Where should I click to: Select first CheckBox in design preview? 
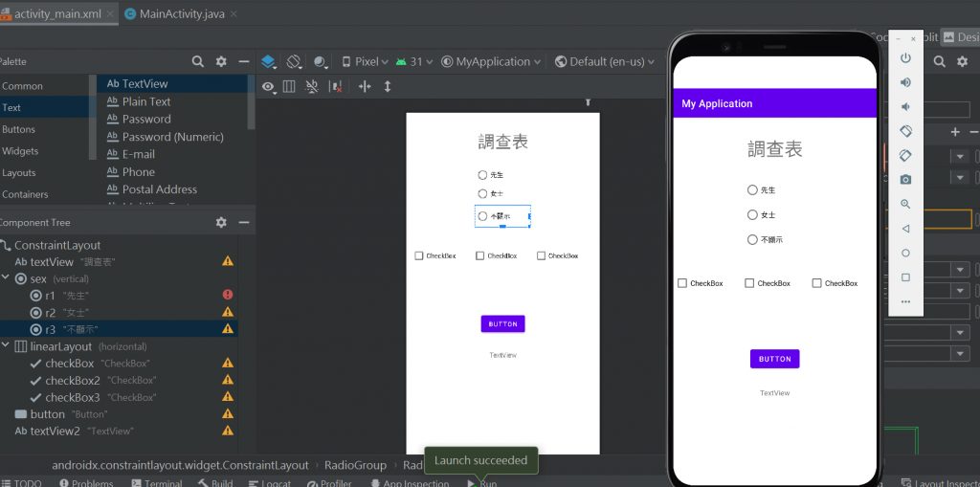pyautogui.click(x=419, y=255)
